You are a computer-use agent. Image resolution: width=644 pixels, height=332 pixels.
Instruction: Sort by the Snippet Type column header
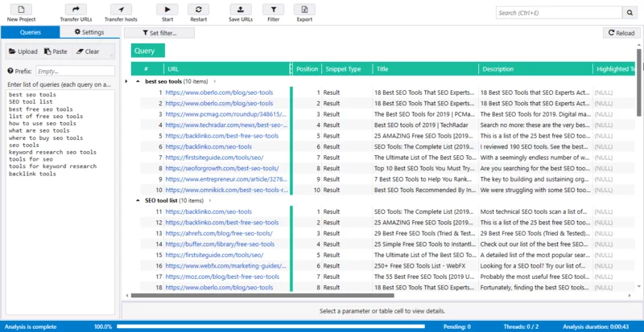(347, 69)
